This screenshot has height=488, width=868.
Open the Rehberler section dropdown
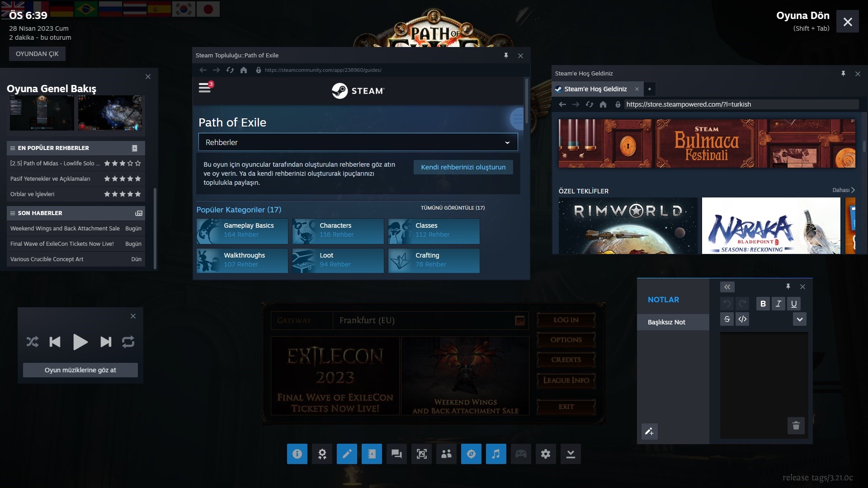(358, 142)
